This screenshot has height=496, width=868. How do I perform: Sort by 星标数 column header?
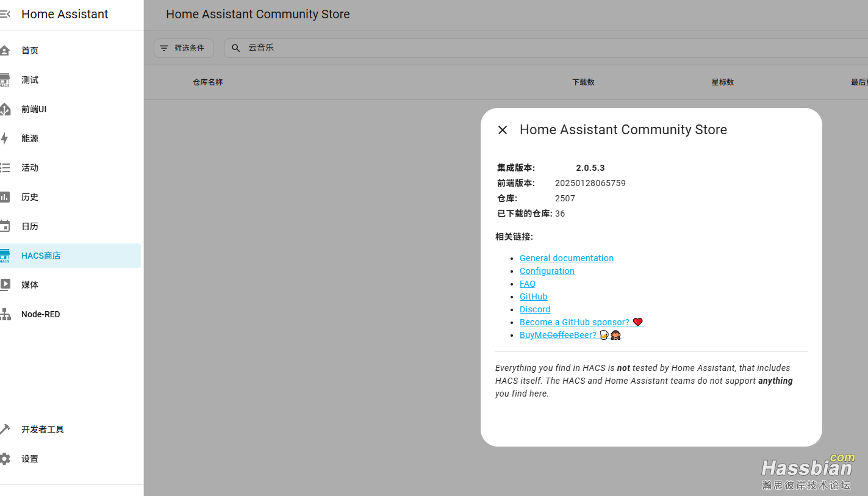tap(722, 82)
